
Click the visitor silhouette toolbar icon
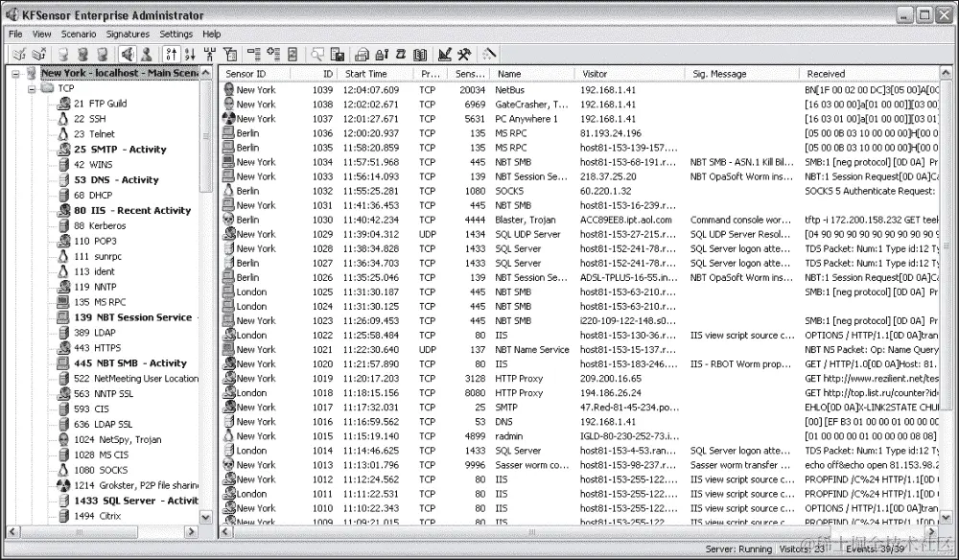coord(146,55)
